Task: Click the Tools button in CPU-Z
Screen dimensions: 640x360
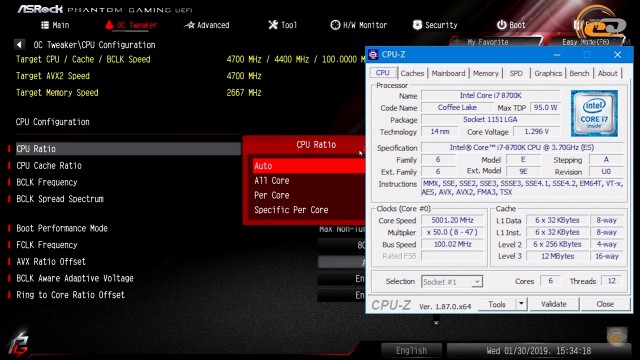Action: (x=497, y=304)
